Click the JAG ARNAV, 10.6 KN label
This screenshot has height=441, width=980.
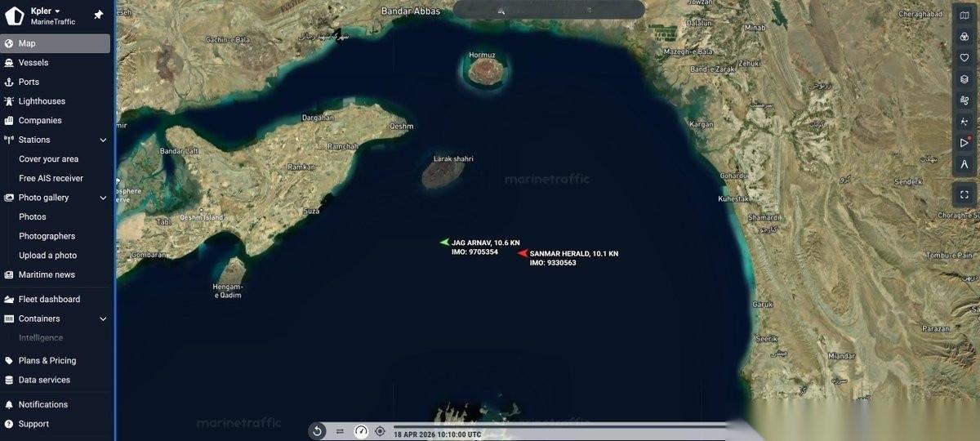pos(486,243)
